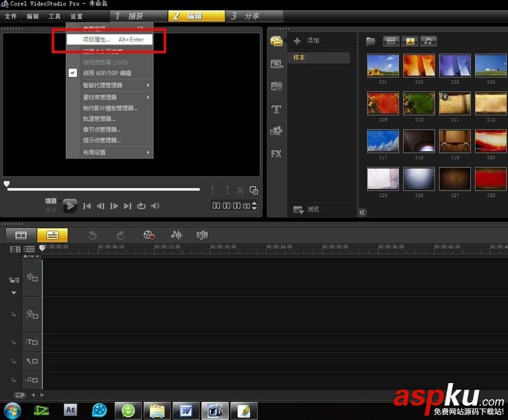Click the preview jog bar track

point(103,190)
